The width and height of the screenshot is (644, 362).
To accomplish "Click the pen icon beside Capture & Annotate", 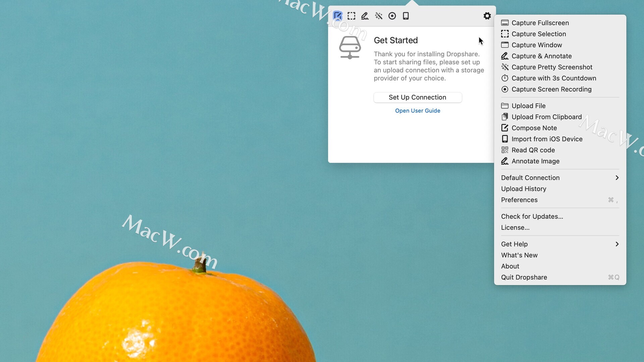I will coord(505,56).
